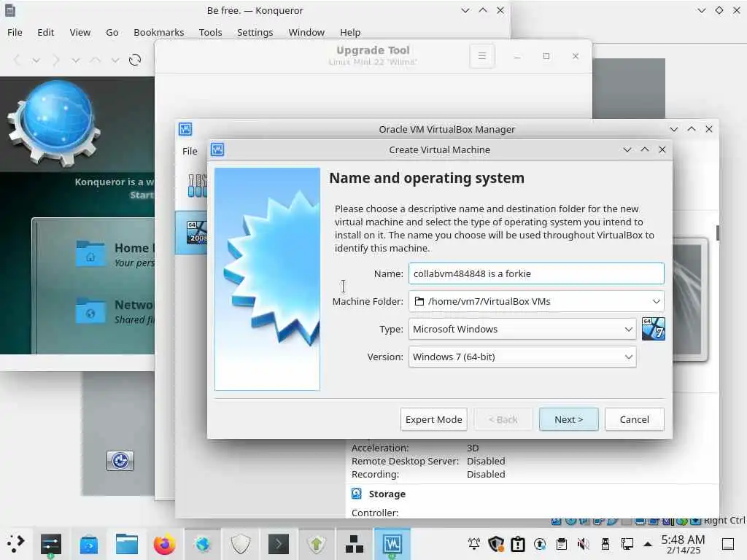This screenshot has width=747, height=560.
Task: Open the Bookmarks menu in Konqueror
Action: tap(158, 32)
